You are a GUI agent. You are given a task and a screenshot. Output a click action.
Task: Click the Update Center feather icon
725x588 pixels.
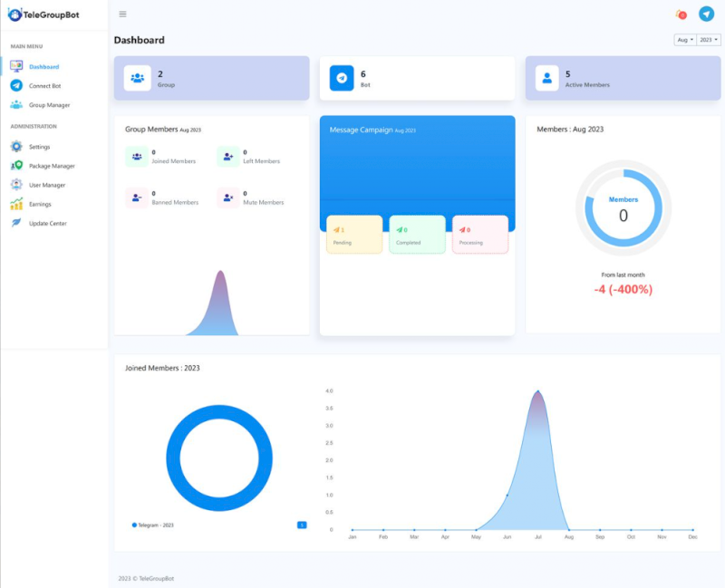16,223
